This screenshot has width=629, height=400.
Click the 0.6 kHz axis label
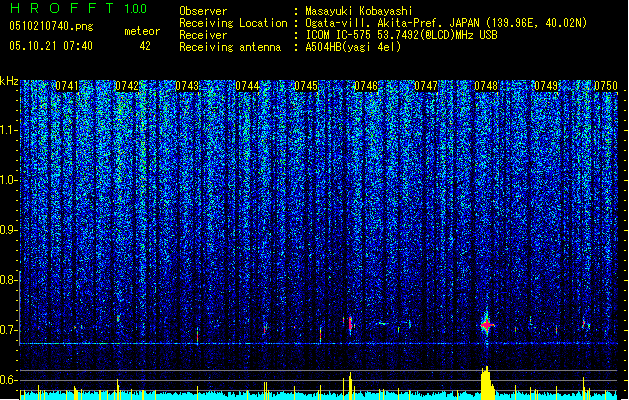coord(9,380)
